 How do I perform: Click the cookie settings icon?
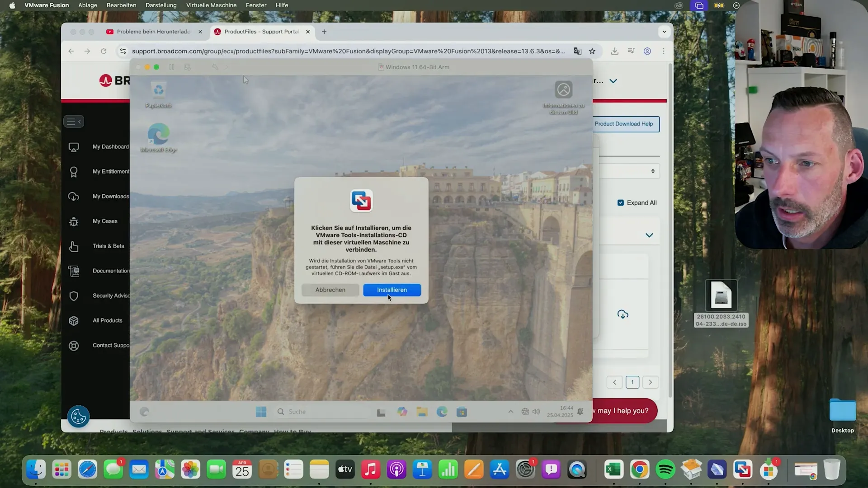pos(79,416)
